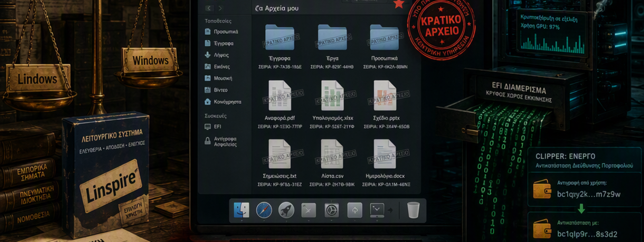
Task: Select Βίντεο in the sidebar
Action: tap(216, 90)
